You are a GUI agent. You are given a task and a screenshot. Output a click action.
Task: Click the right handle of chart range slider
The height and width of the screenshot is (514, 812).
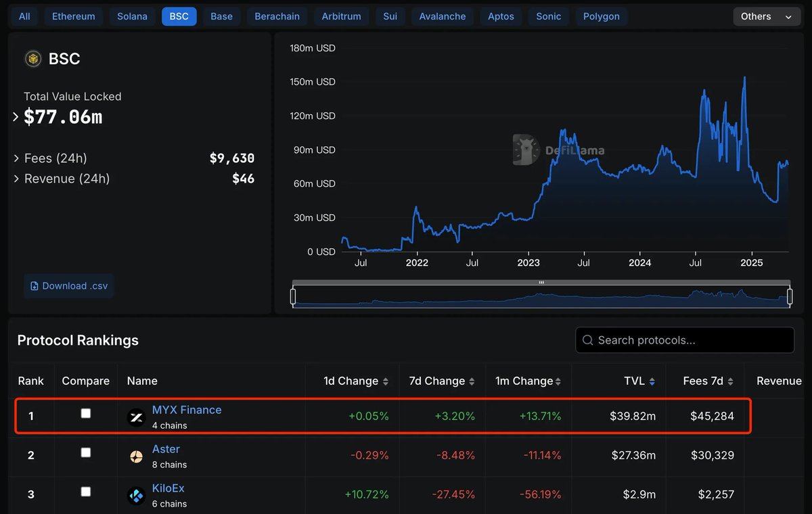[790, 296]
